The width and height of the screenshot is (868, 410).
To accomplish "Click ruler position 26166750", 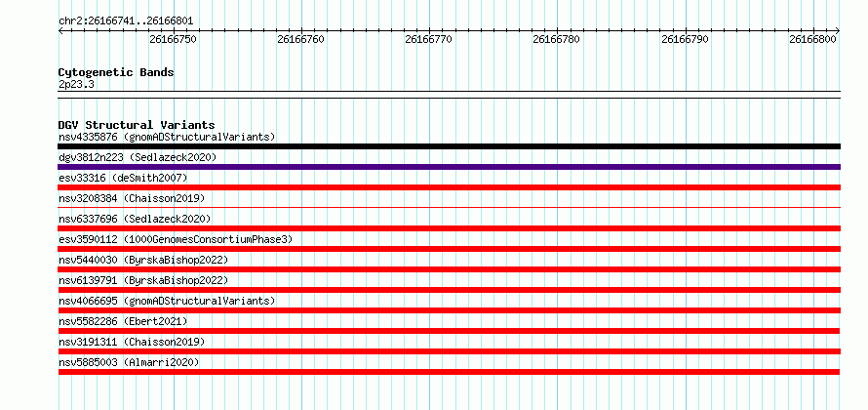I will click(x=174, y=39).
